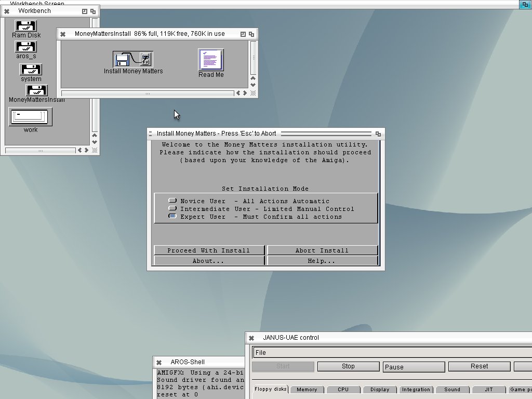
Task: Click Workbench window scroll down arrow
Action: coord(95,142)
